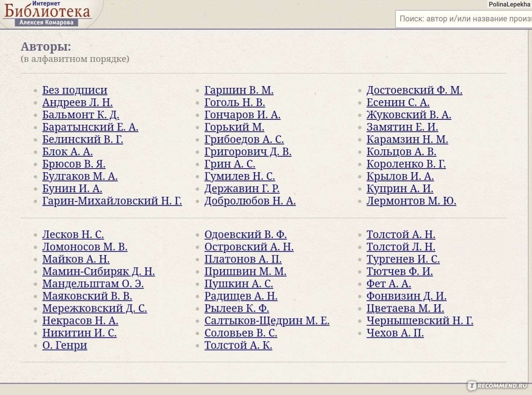Open author Платонов А. П.
The height and width of the screenshot is (395, 532).
[x=243, y=259]
